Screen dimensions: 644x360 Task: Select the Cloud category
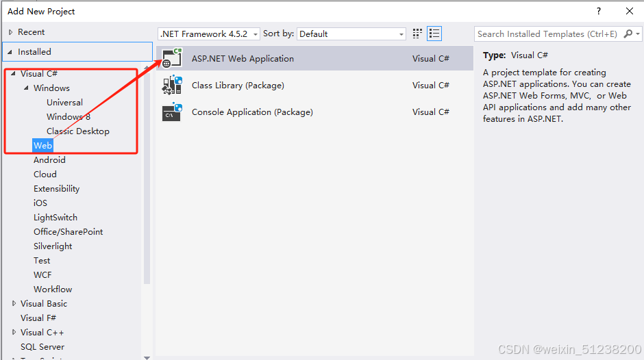(x=45, y=174)
